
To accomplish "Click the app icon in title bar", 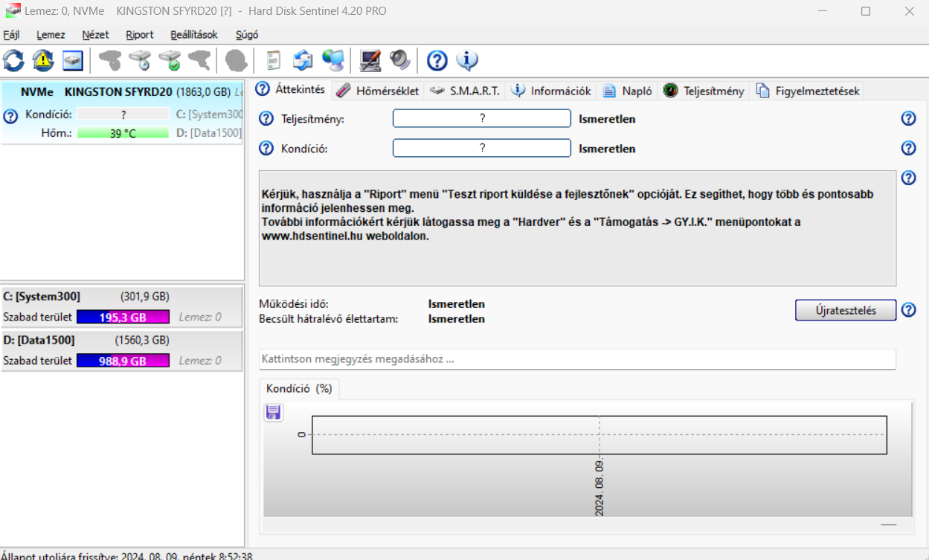I will 12,11.
